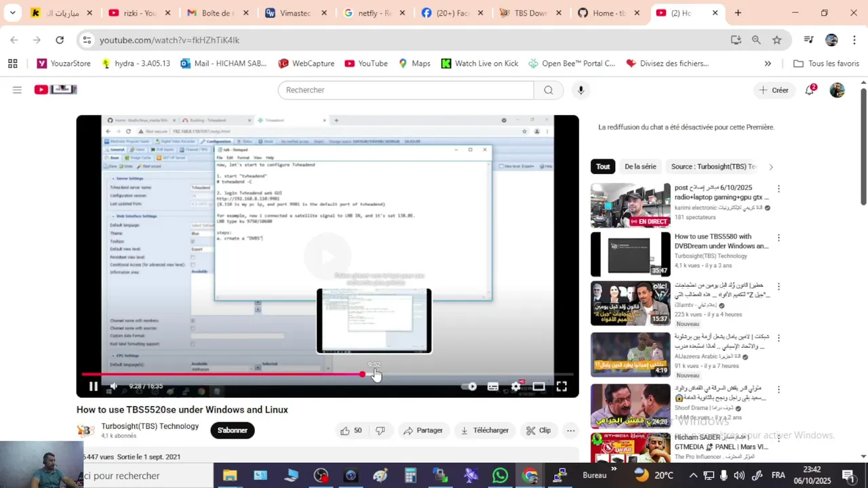The image size is (868, 488).
Task: Switch to theater mode in the player
Action: (538, 386)
